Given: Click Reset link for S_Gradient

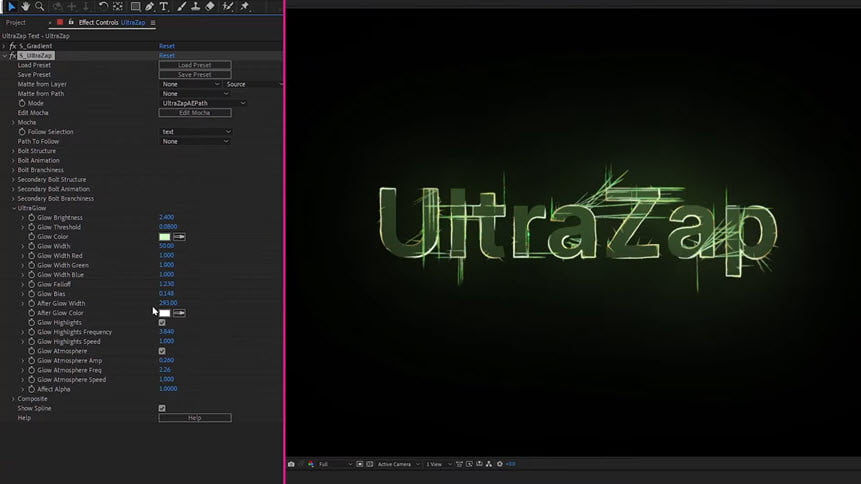Looking at the screenshot, I should pos(166,46).
